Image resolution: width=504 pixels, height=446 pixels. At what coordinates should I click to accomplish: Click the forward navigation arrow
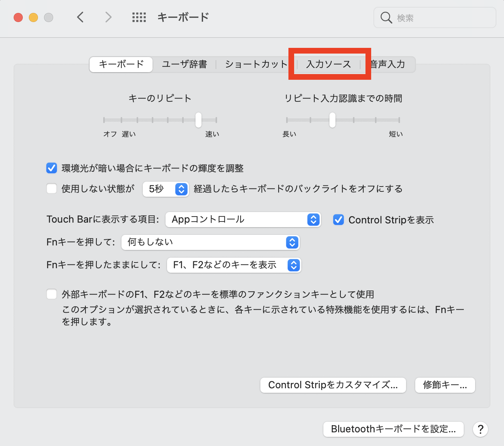pos(108,17)
